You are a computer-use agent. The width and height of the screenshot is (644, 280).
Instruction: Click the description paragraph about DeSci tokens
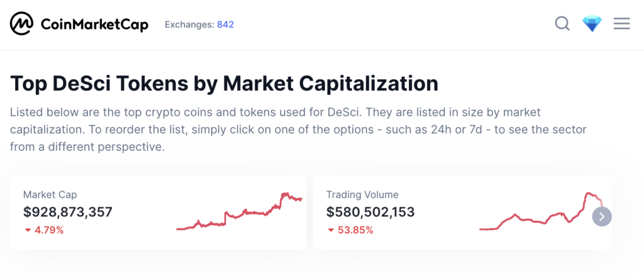298,130
